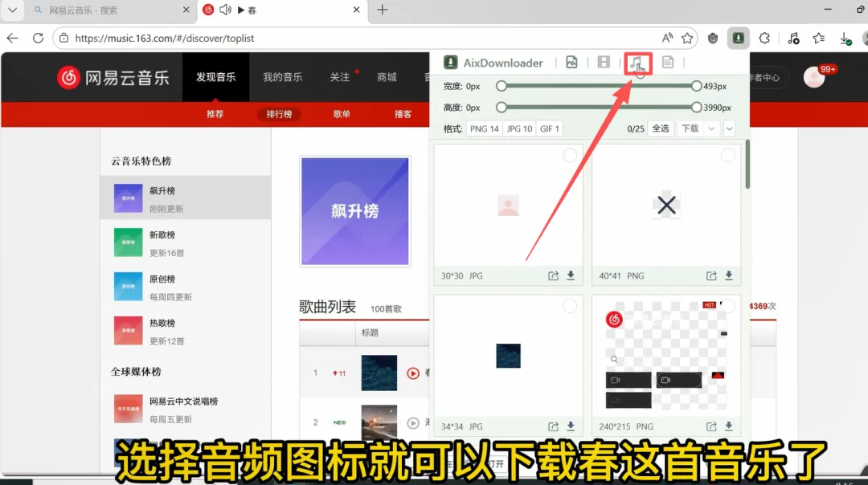Add page to favorites star
Screen dimensions: 868x485
click(x=687, y=39)
